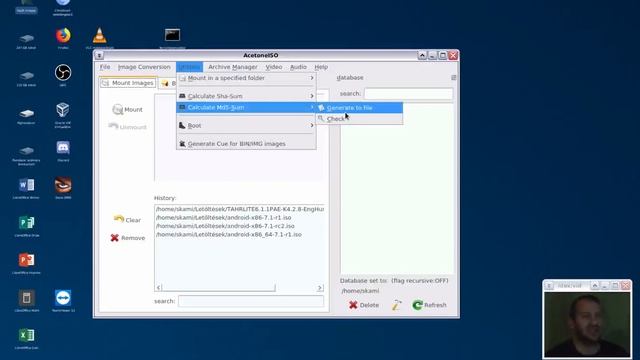Open the Video menu
640x360 pixels.
[x=274, y=67]
